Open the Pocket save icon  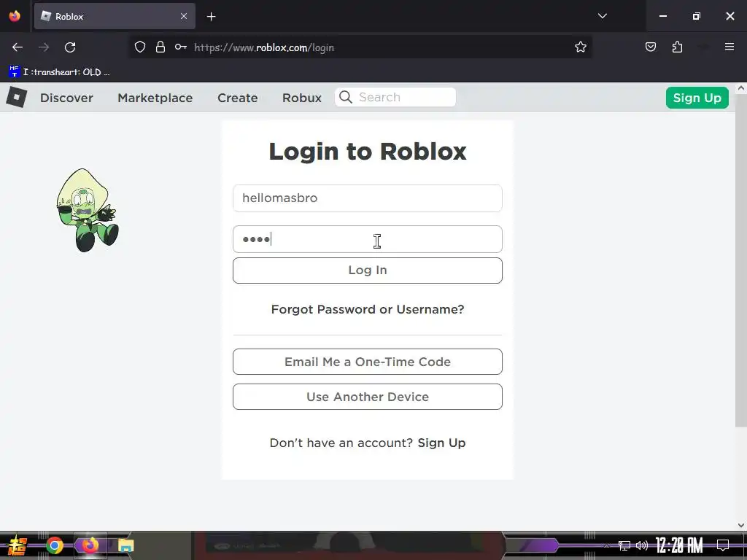pos(650,47)
